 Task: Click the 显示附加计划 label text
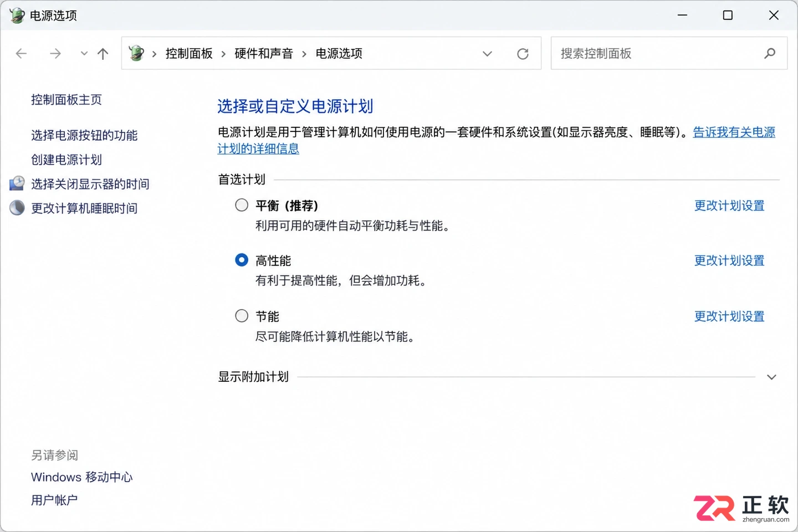(253, 377)
